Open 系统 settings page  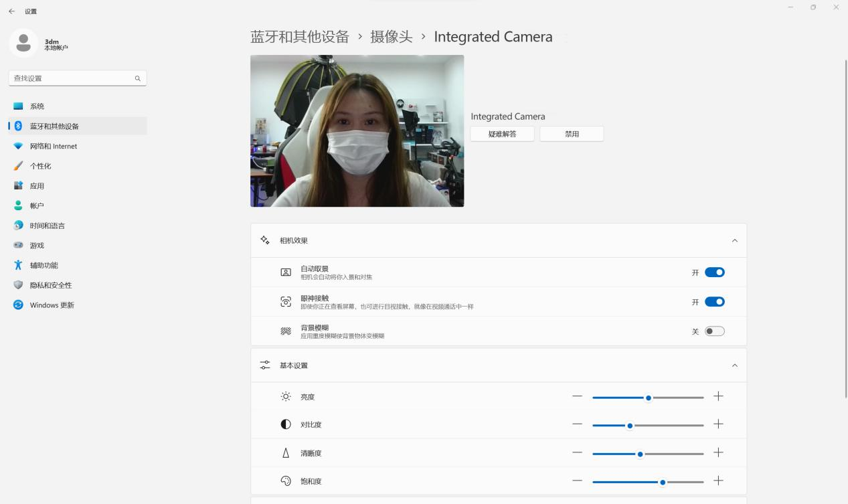[37, 106]
